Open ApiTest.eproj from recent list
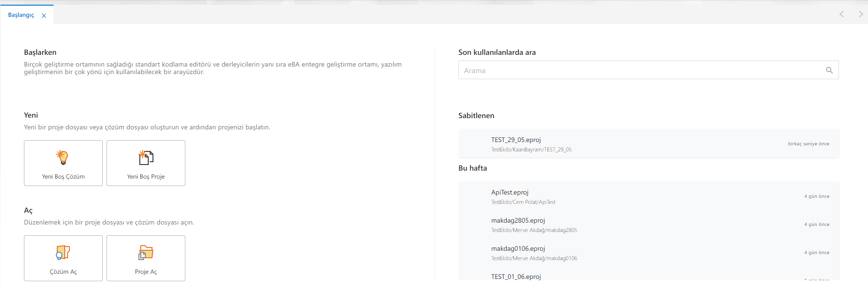The image size is (868, 292). 649,197
